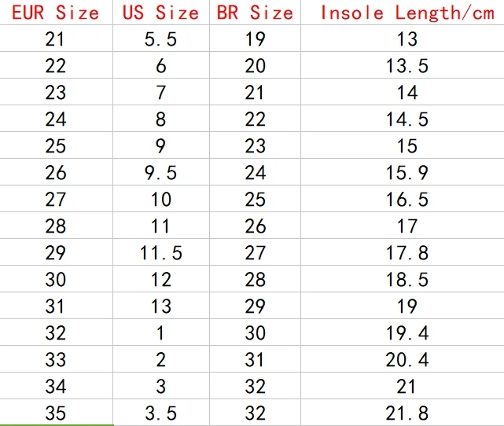
Task: Select the US size 9.5 cell
Action: point(161,172)
